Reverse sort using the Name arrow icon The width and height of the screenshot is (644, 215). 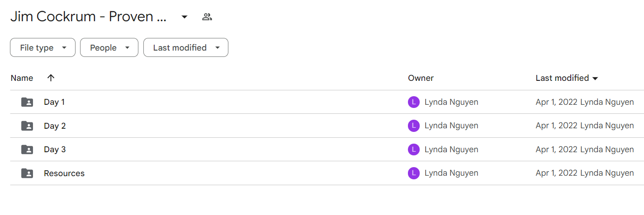click(51, 78)
